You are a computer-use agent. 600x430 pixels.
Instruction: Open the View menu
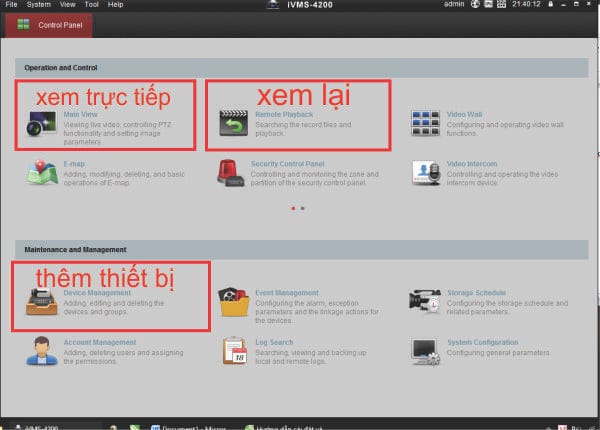[67, 5]
